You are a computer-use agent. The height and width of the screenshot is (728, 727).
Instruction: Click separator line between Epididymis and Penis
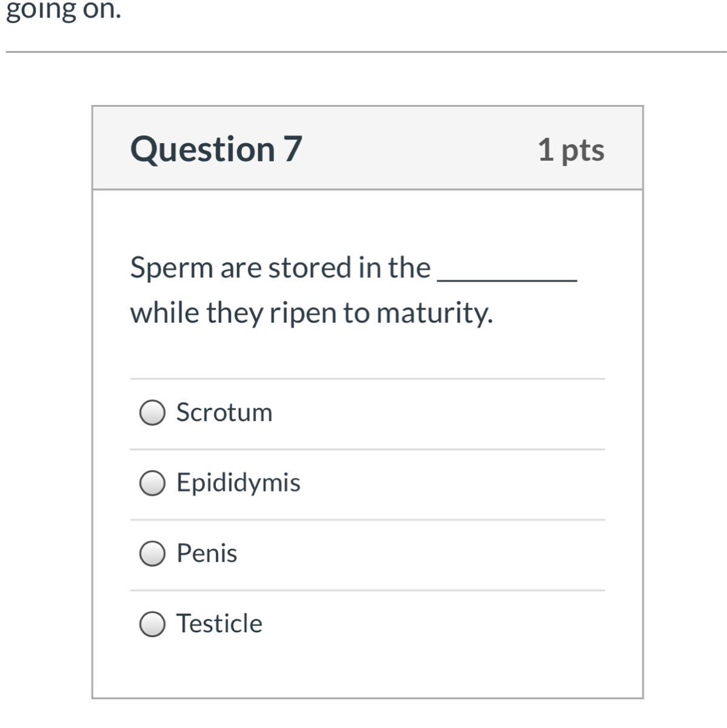click(367, 520)
